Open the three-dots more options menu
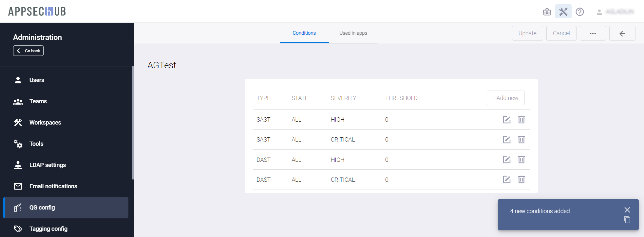The width and height of the screenshot is (644, 237). click(593, 33)
